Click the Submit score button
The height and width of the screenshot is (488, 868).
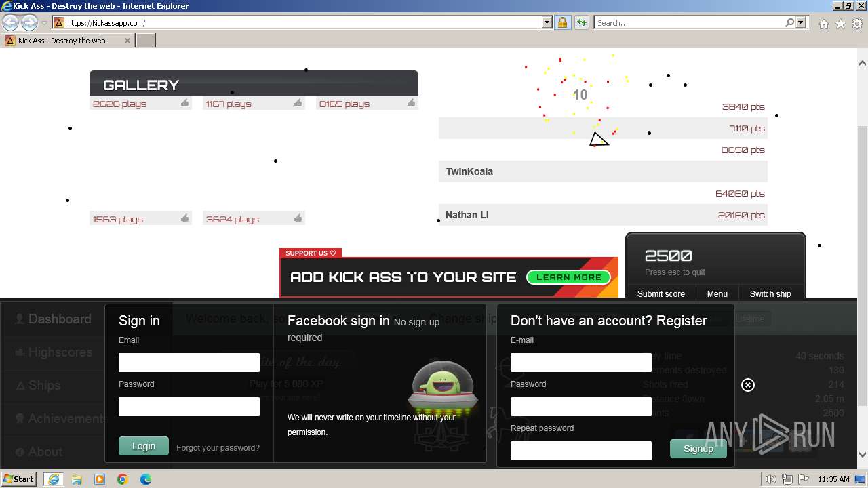(x=661, y=293)
